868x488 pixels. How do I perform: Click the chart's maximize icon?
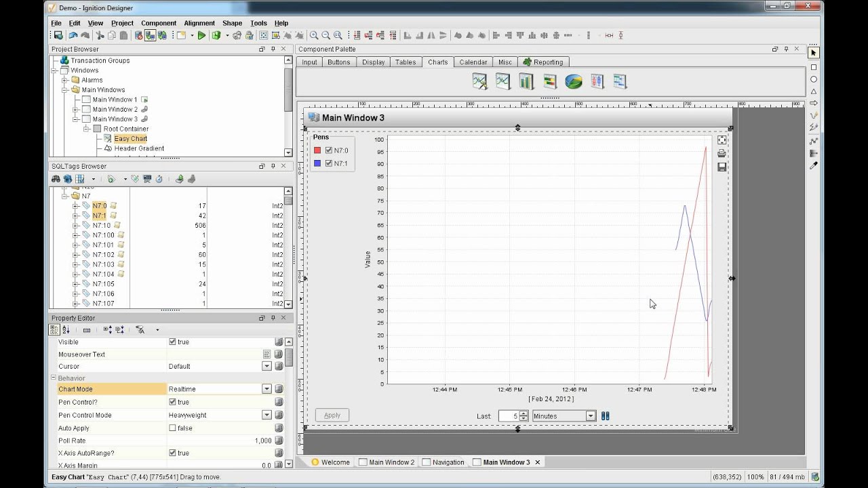(722, 140)
